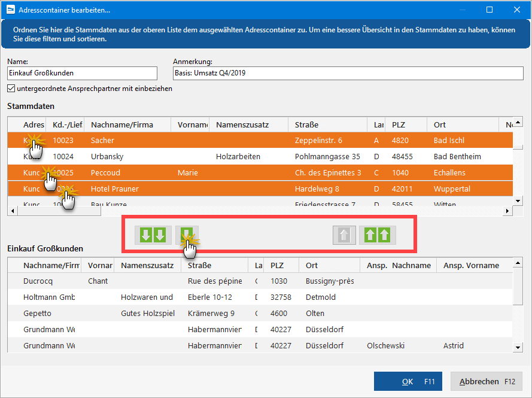Click the Einkauf Großkunden vertical scrollbar thumb
The height and width of the screenshot is (398, 532).
(518, 286)
